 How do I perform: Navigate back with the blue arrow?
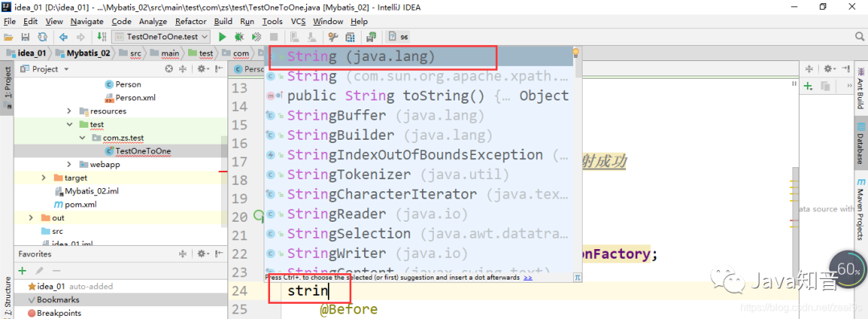(x=63, y=37)
